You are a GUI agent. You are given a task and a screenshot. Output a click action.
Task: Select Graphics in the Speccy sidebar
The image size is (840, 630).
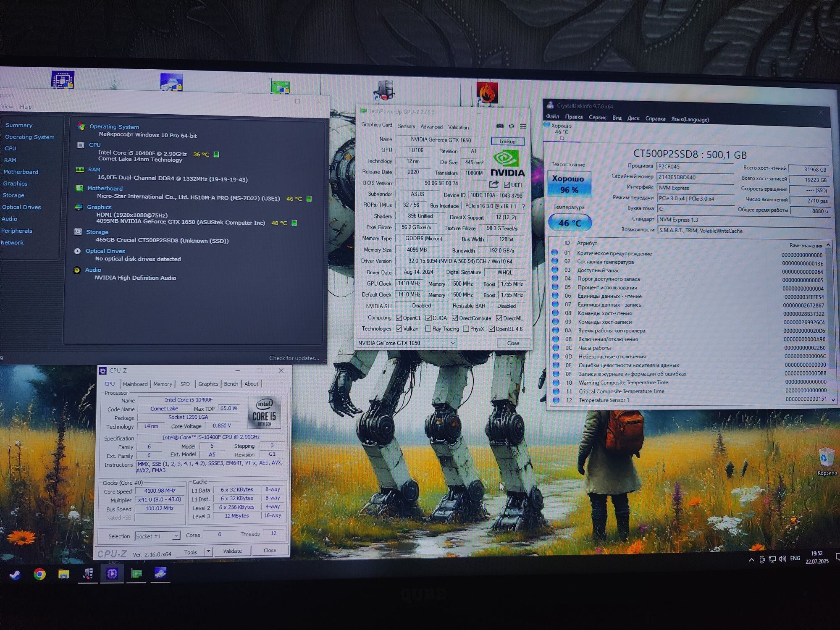(15, 184)
